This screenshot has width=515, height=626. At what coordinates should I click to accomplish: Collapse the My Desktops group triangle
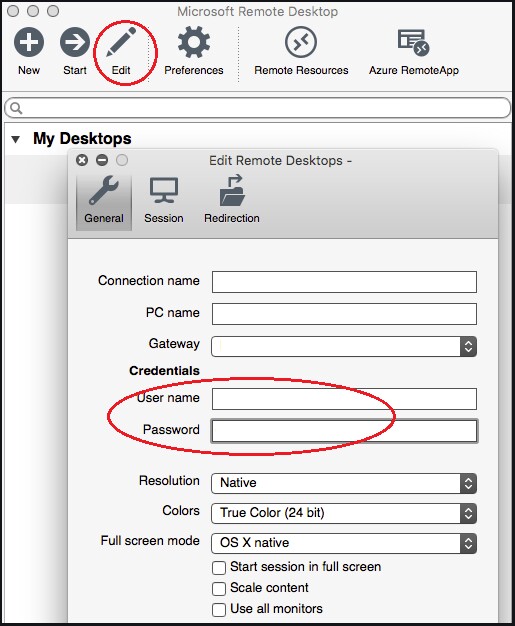click(x=16, y=139)
